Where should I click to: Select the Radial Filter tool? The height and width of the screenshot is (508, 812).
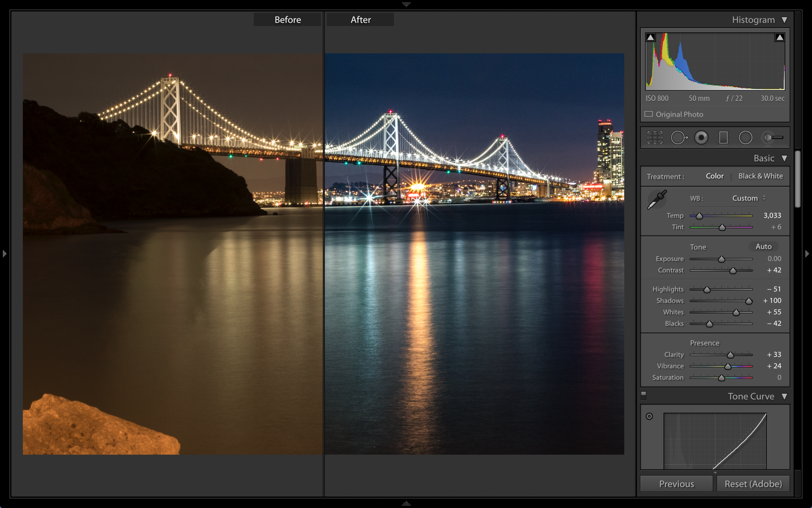(x=745, y=137)
